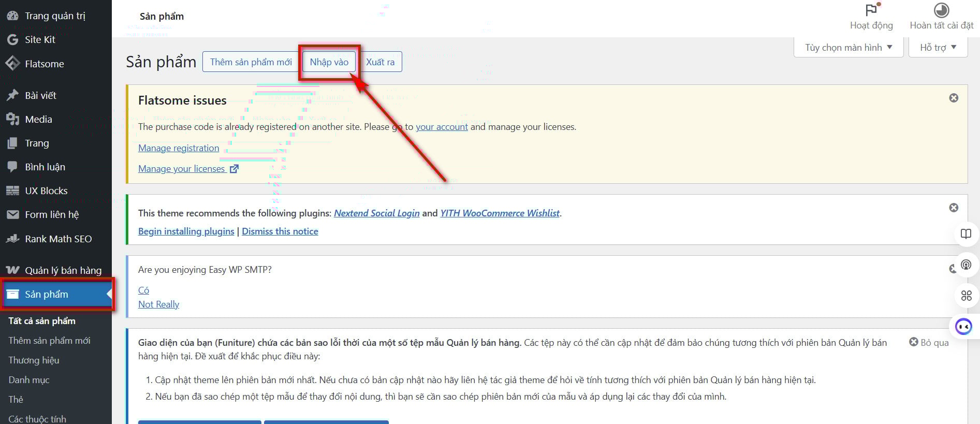Open the YITH WooCommerce Wishlist link
The image size is (980, 424).
500,213
